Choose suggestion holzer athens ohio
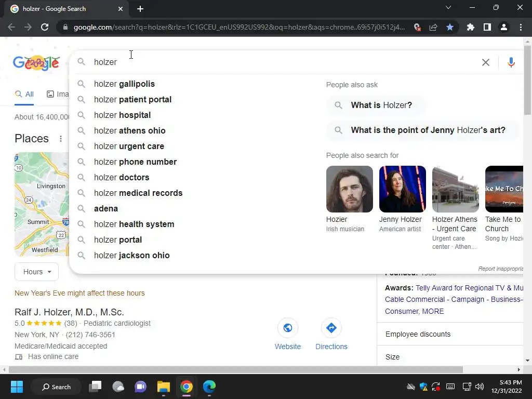The height and width of the screenshot is (399, 532). point(129,130)
